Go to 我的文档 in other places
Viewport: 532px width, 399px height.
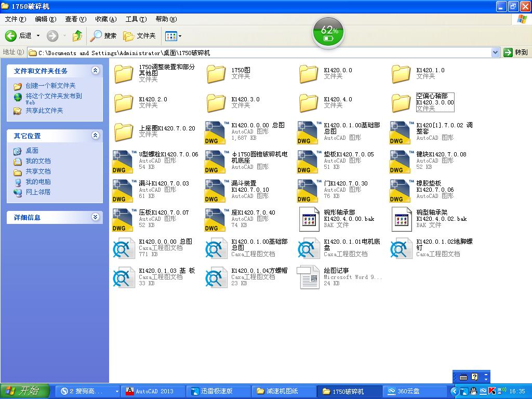tap(38, 161)
